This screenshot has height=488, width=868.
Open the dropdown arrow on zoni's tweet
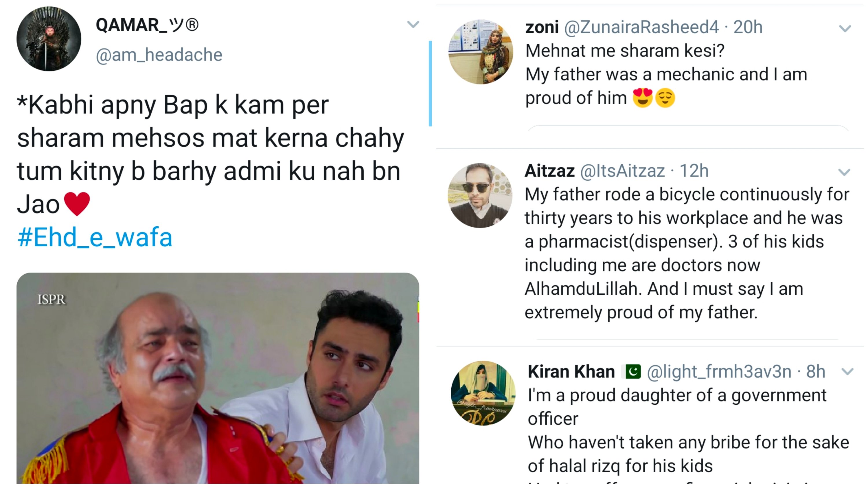tap(845, 29)
